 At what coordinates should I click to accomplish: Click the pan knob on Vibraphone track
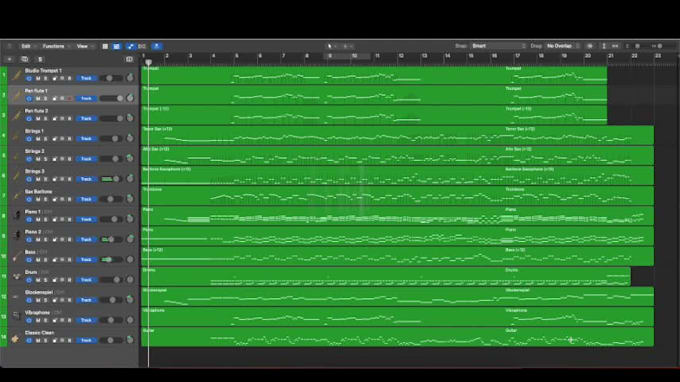pyautogui.click(x=130, y=320)
